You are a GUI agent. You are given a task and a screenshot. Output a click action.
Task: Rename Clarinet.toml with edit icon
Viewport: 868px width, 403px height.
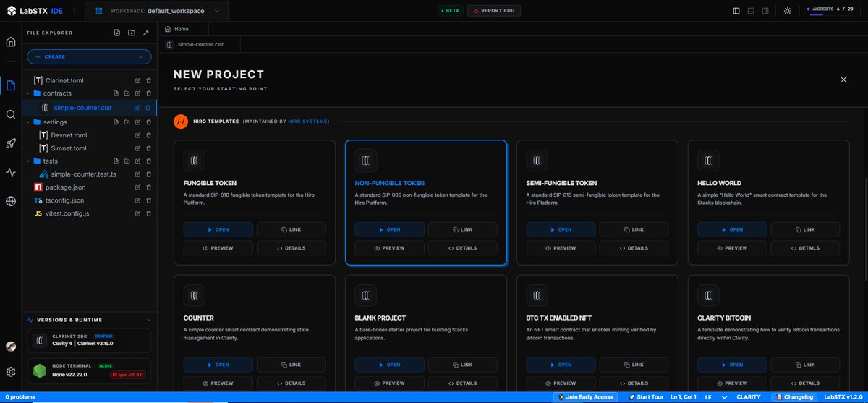pyautogui.click(x=137, y=80)
